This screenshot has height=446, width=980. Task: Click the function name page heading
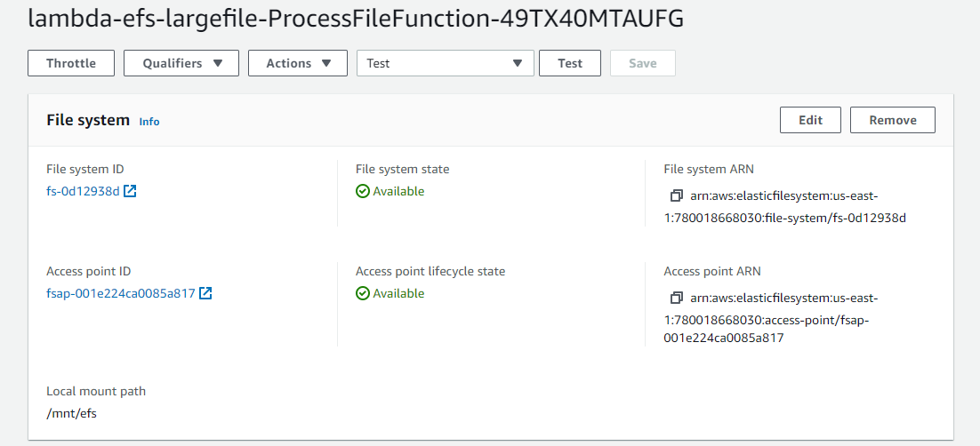click(356, 20)
